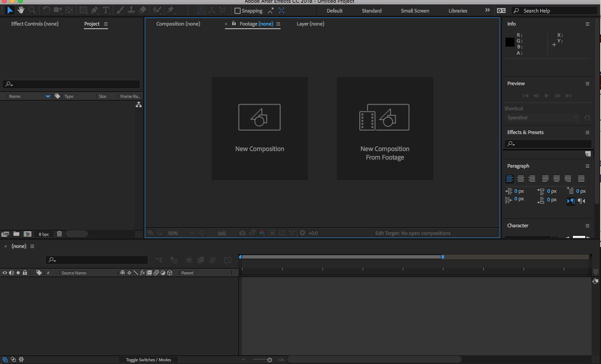This screenshot has width=601, height=364.
Task: Select the Hand tool
Action: pos(21,10)
